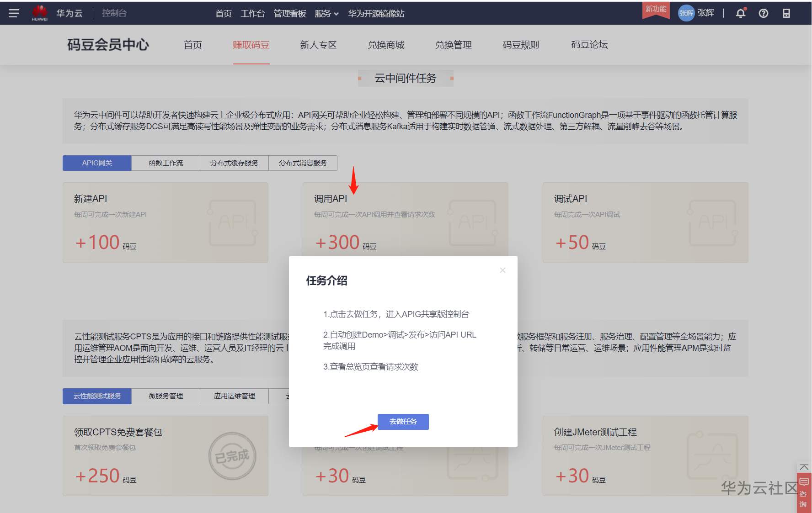Open the hamburger menu in the top bar
Viewport: 812px width, 513px height.
click(14, 13)
